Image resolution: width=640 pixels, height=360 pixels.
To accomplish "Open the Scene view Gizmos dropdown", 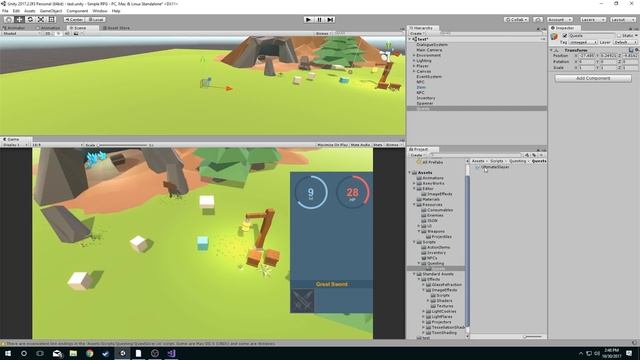I will 323,33.
